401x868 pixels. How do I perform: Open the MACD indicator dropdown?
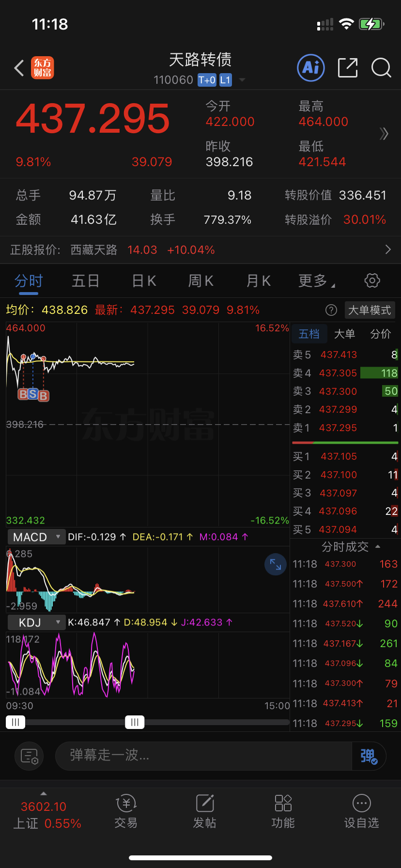point(36,537)
